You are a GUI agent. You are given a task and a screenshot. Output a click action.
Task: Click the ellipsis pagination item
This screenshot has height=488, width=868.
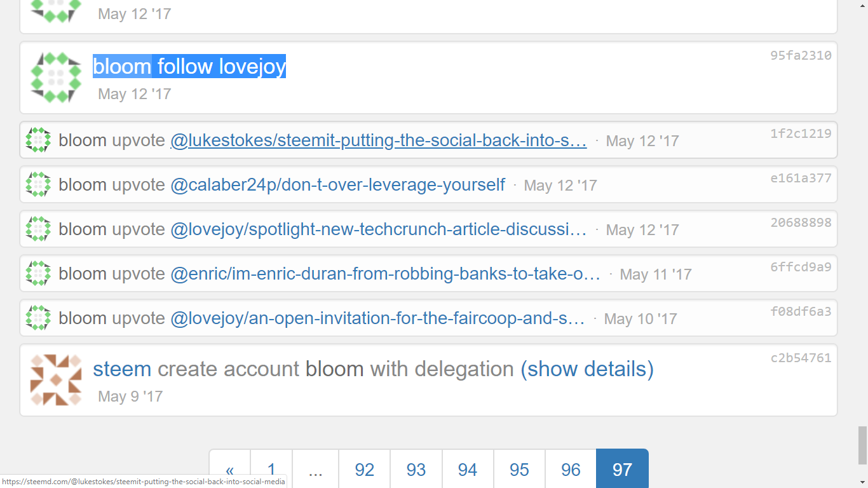point(315,470)
